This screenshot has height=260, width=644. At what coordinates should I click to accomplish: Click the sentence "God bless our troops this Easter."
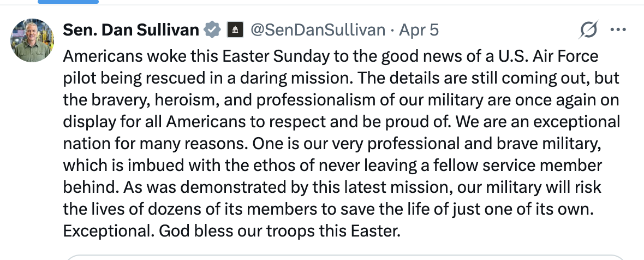click(279, 231)
